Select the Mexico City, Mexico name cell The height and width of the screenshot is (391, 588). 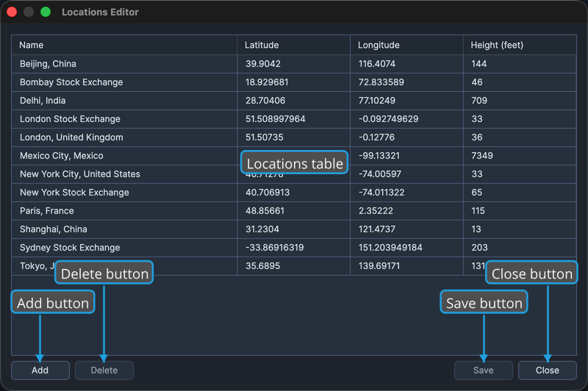click(x=124, y=156)
